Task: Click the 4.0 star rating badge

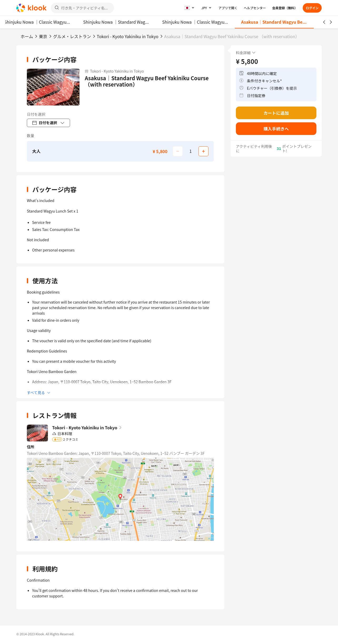Action: pyautogui.click(x=57, y=439)
